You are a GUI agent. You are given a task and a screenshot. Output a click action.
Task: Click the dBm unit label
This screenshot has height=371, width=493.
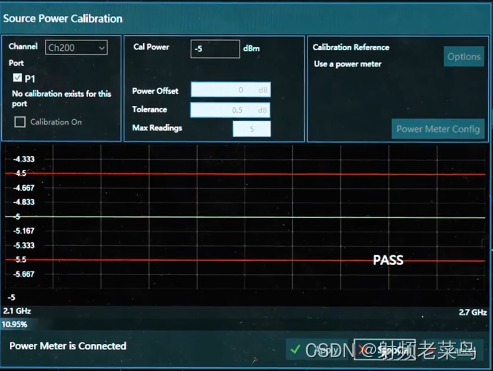pyautogui.click(x=251, y=48)
